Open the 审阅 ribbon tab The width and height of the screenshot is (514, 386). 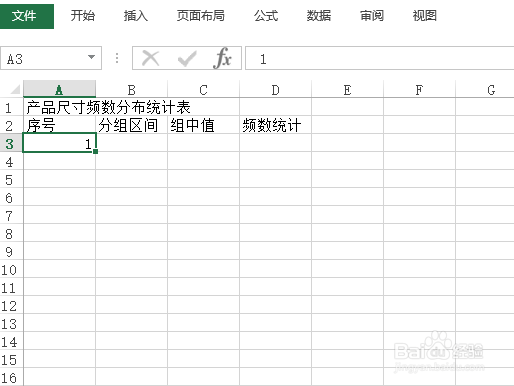pos(371,16)
